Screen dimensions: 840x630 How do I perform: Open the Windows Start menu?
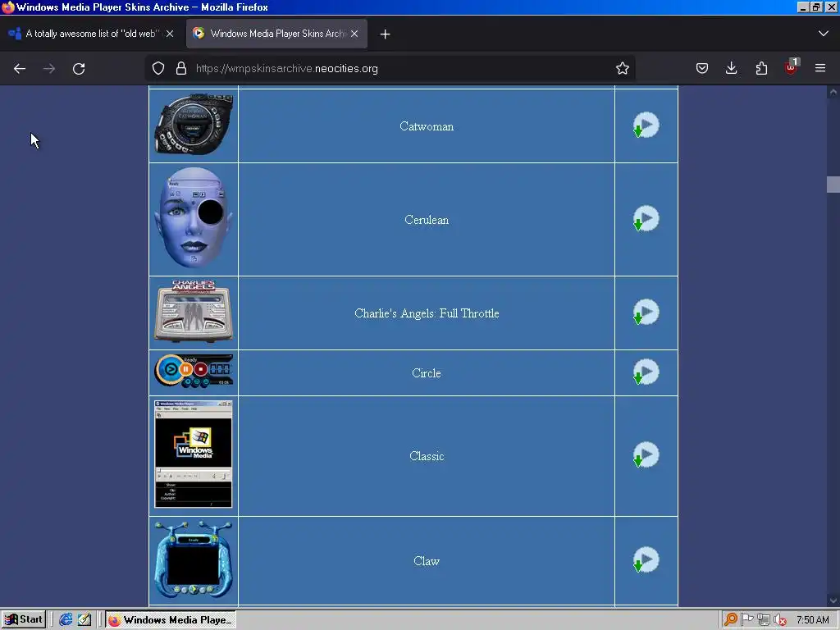tap(23, 620)
